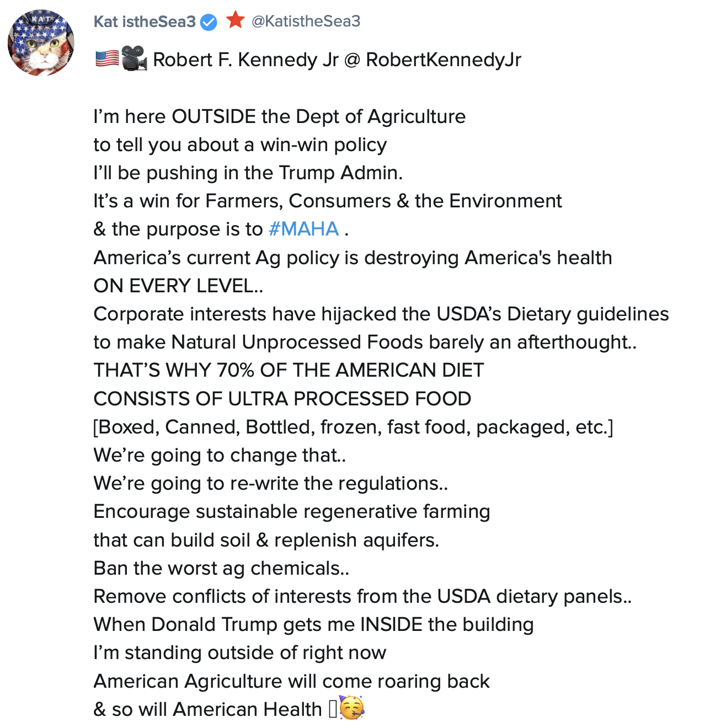The height and width of the screenshot is (728, 715).
Task: Open the Kat istheSea3 display name
Action: [x=145, y=22]
